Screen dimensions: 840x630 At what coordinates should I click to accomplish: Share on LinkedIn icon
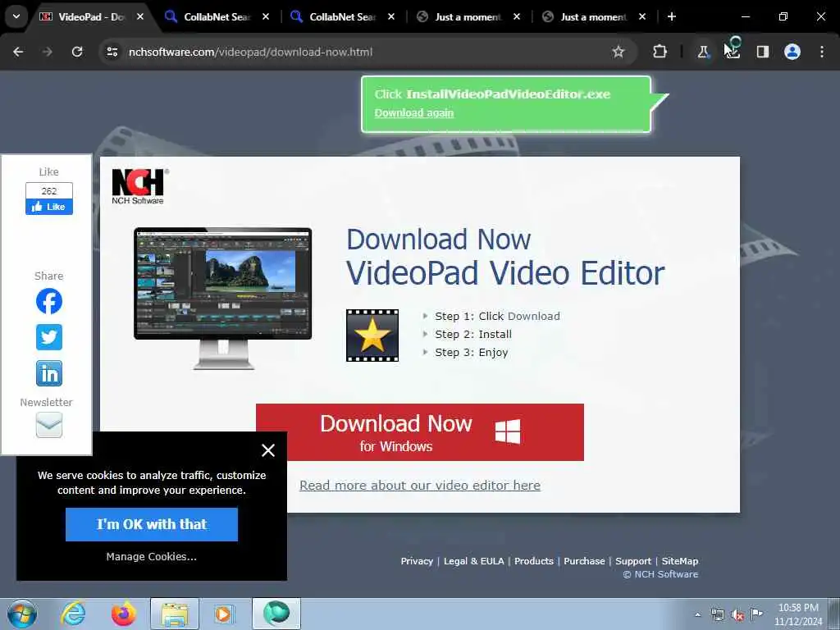[x=48, y=373]
